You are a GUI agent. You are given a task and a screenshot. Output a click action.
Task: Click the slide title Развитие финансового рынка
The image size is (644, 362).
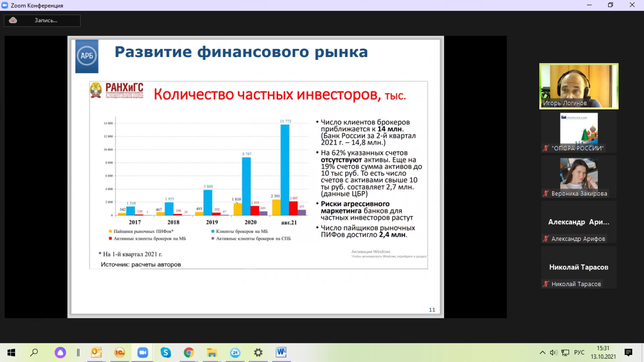click(241, 52)
